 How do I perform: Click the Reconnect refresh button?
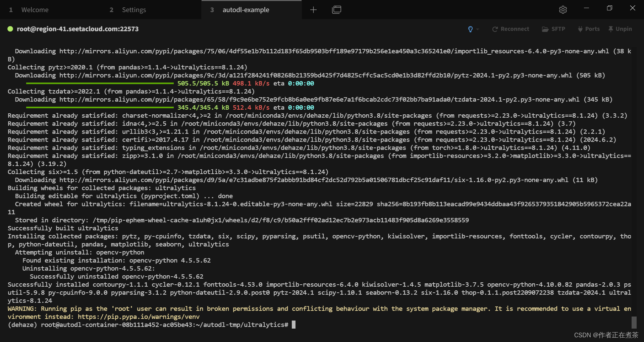pos(511,29)
